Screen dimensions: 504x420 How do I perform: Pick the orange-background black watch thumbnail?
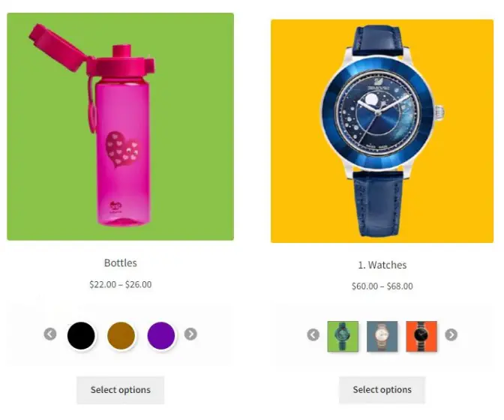421,336
